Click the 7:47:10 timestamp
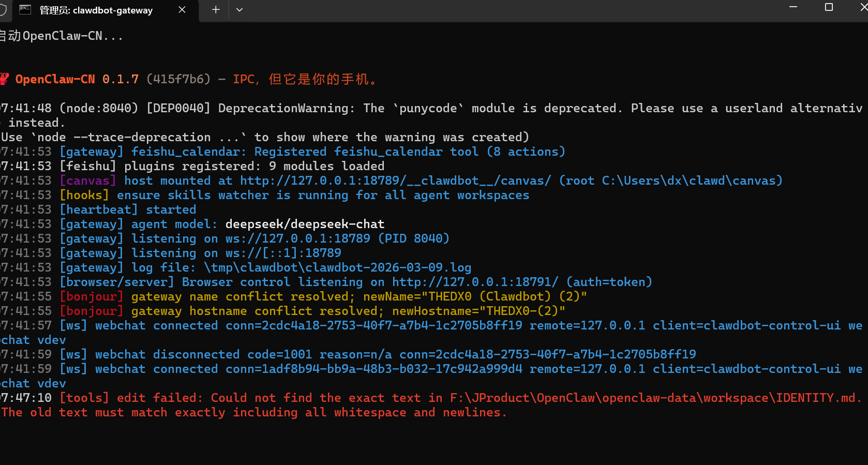Screen dimensions: 868x465 click(x=26, y=398)
